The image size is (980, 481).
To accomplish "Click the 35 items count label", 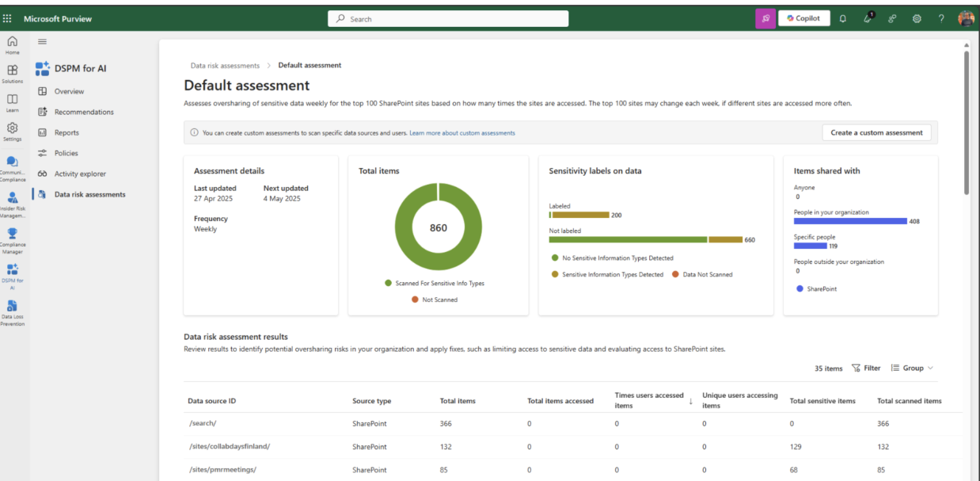I will 828,368.
